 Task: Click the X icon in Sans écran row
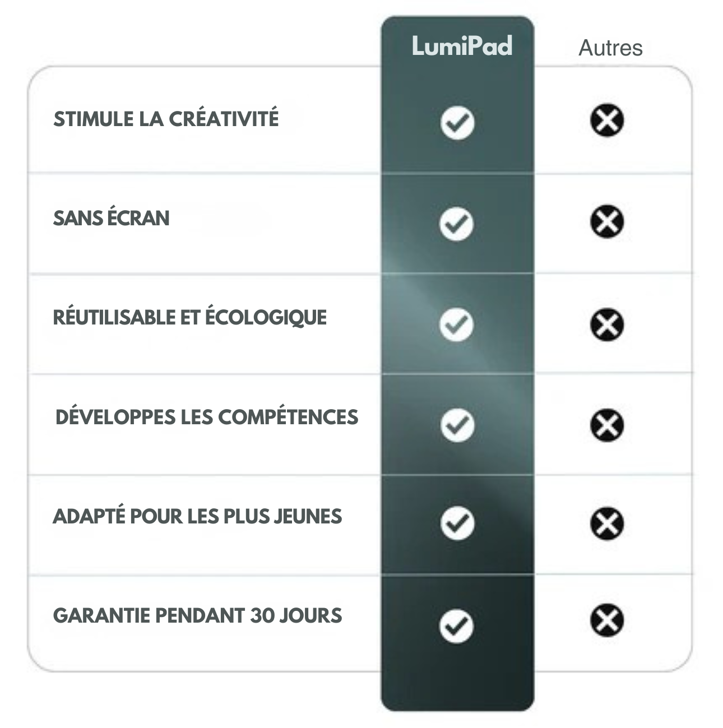(x=607, y=221)
